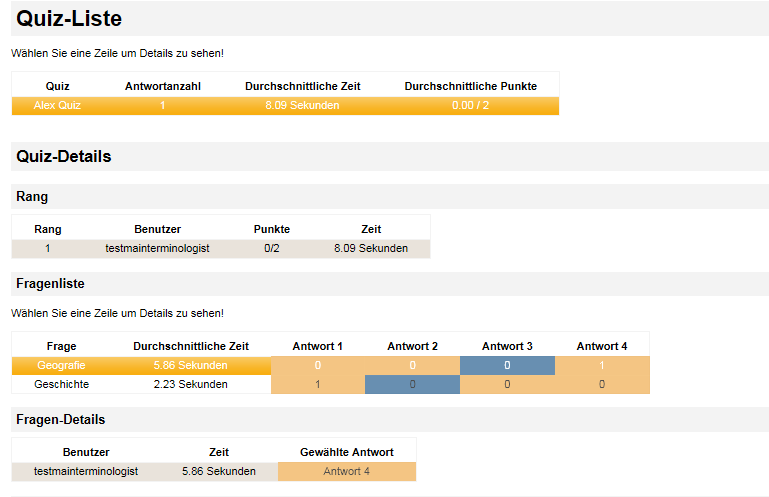Image resolution: width=769 pixels, height=497 pixels.
Task: Click Durchschnittliche Zeit header in Quiz-Liste table
Action: click(303, 86)
